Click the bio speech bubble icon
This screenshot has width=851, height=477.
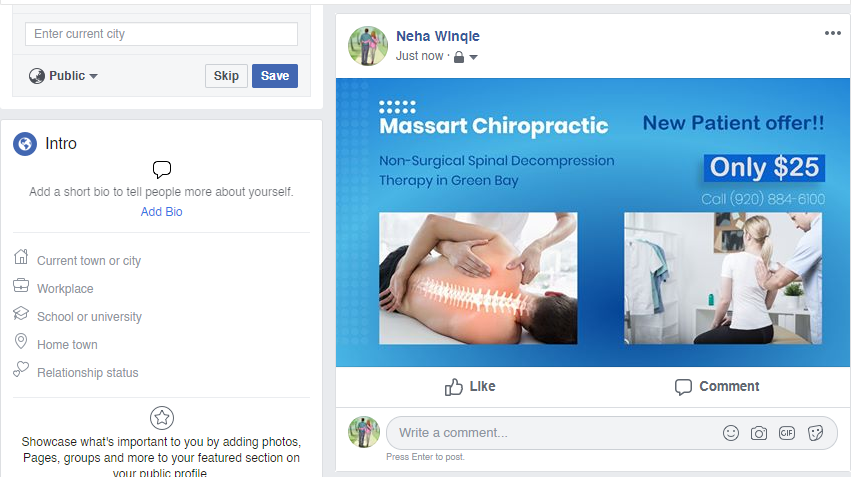162,169
